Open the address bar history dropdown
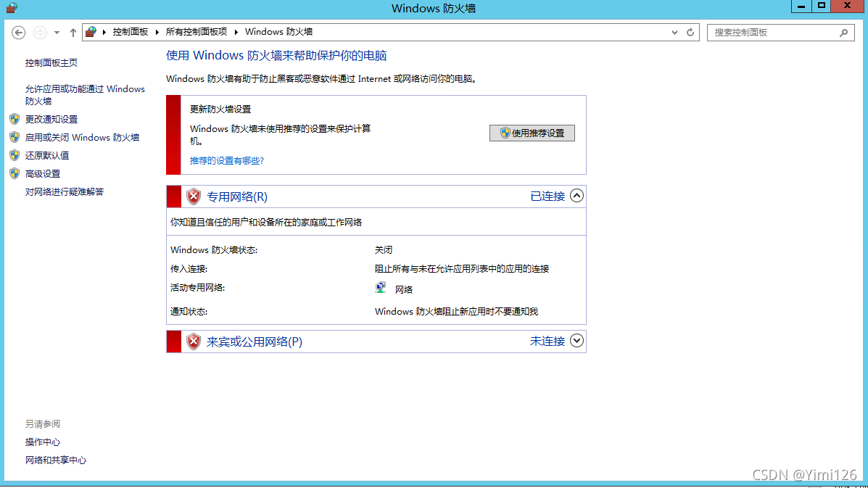Viewport: 868px width, 488px height. point(675,33)
